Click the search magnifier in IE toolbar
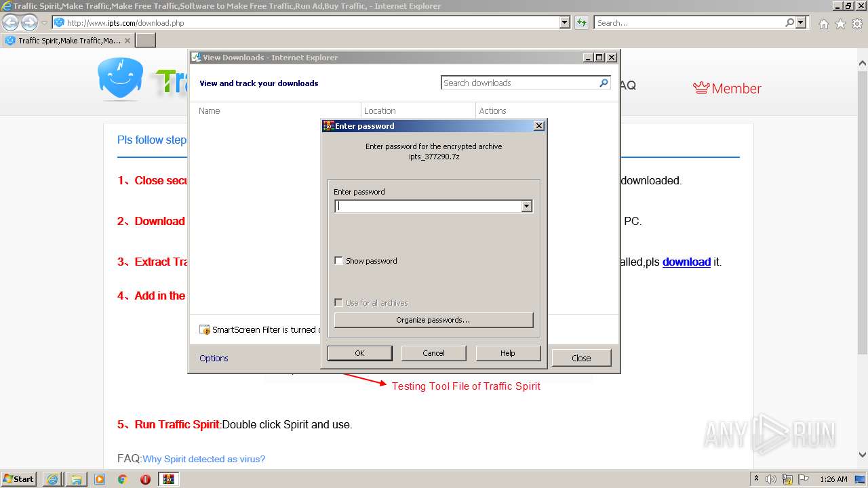Viewport: 868px width, 488px height. pos(789,22)
